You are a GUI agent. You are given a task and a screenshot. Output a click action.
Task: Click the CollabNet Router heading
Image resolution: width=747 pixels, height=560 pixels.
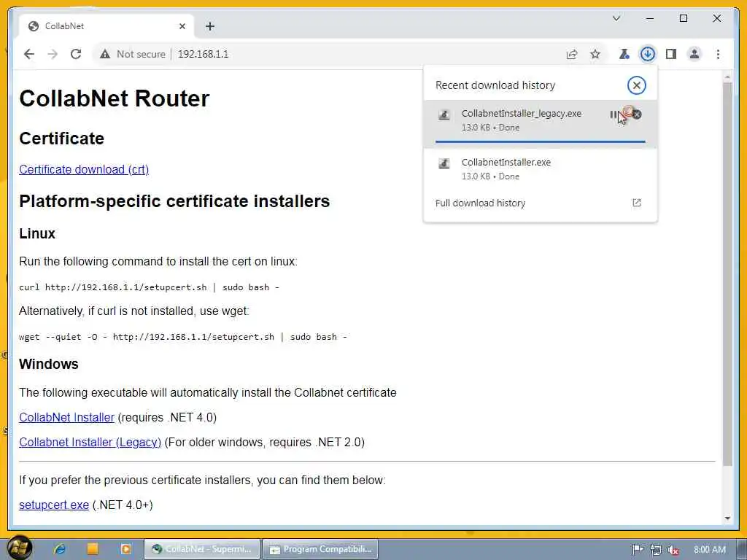point(115,98)
